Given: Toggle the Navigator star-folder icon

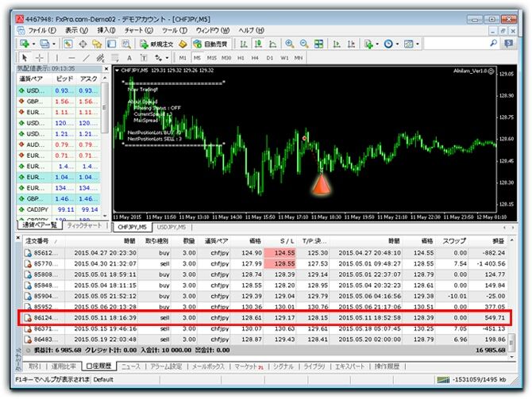Looking at the screenshot, I should pos(97,44).
